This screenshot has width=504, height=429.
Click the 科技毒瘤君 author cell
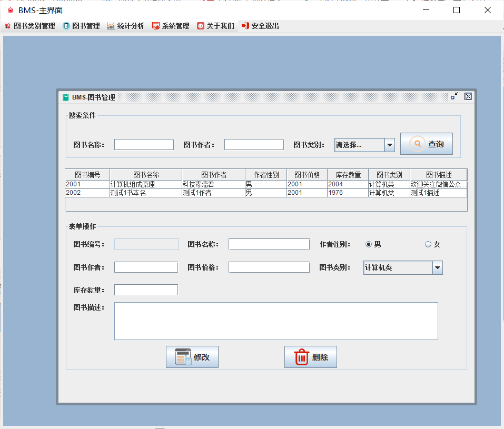click(x=214, y=184)
